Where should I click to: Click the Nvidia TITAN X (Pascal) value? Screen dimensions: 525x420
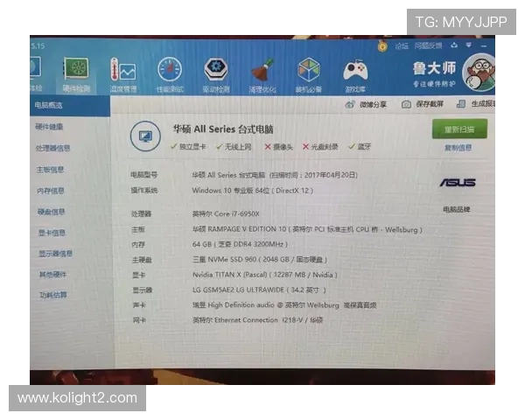[265, 275]
